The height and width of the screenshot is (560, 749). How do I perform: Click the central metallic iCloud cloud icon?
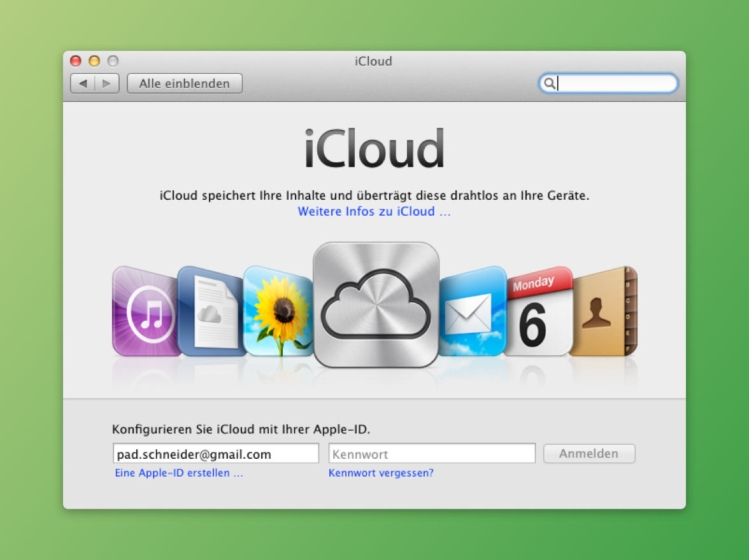375,304
